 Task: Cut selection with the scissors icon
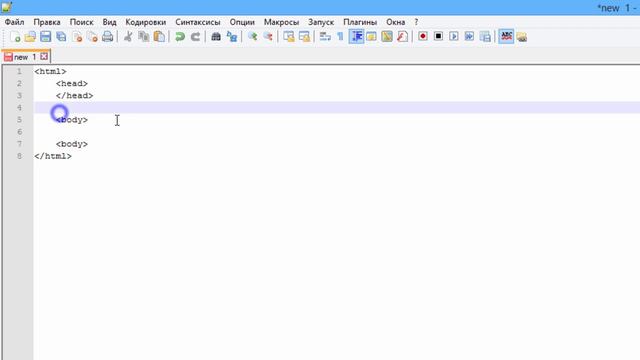pos(128,37)
